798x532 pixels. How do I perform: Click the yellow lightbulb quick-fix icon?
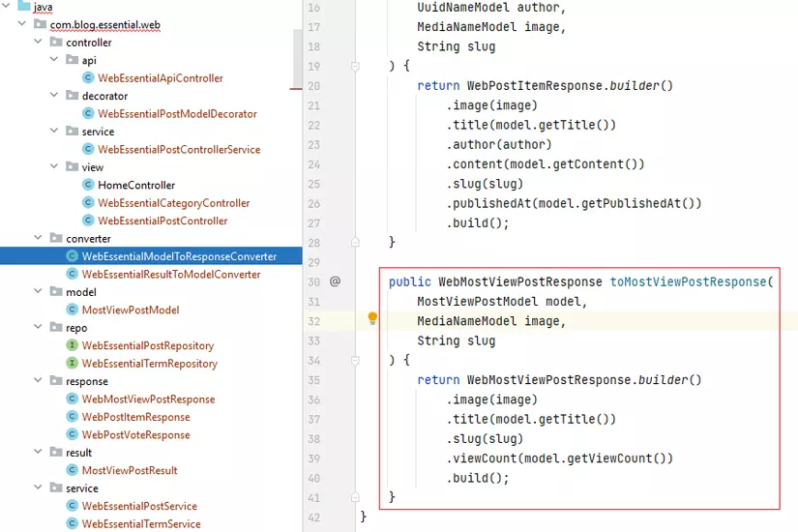(x=372, y=319)
